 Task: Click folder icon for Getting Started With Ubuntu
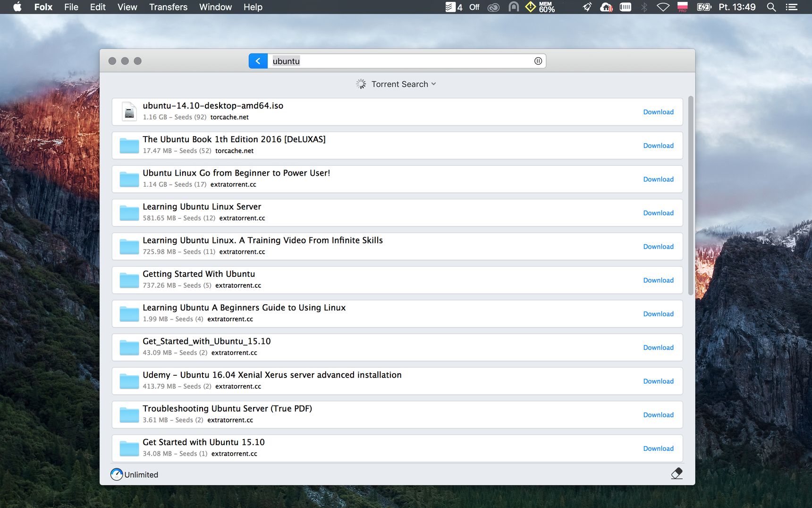[x=129, y=280]
